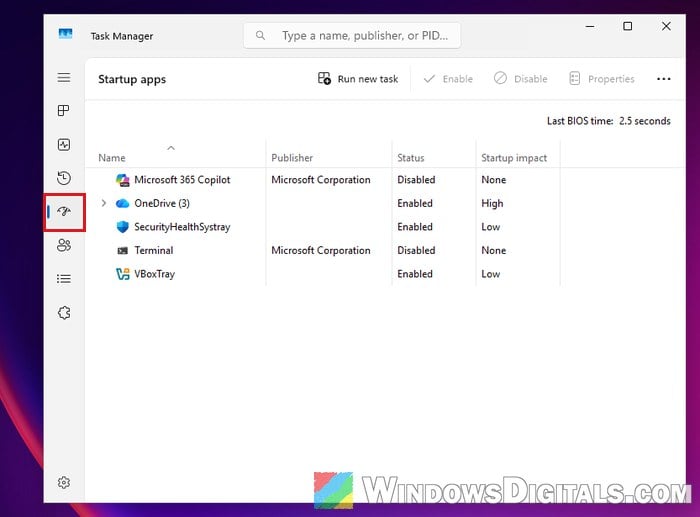Select the Microsoft 365 Copilot row name
This screenshot has height=517, width=700.
point(182,180)
